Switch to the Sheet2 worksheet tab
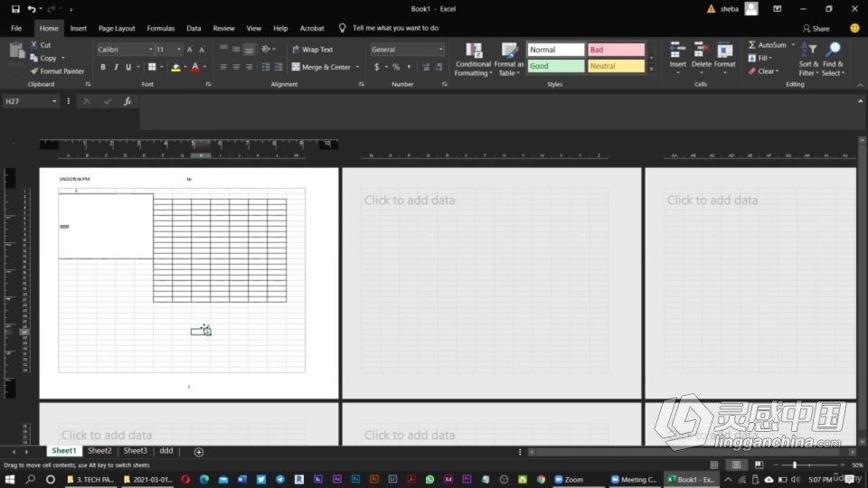 pyautogui.click(x=99, y=451)
